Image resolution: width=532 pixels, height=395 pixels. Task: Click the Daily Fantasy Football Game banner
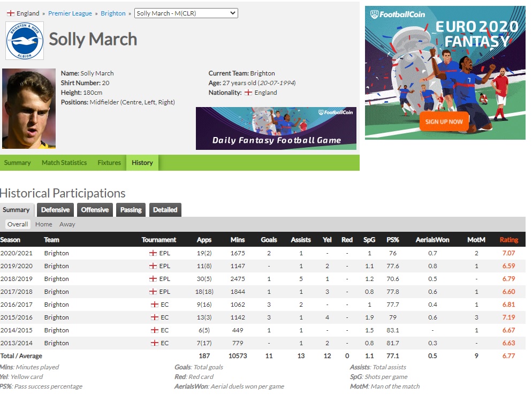(276, 128)
